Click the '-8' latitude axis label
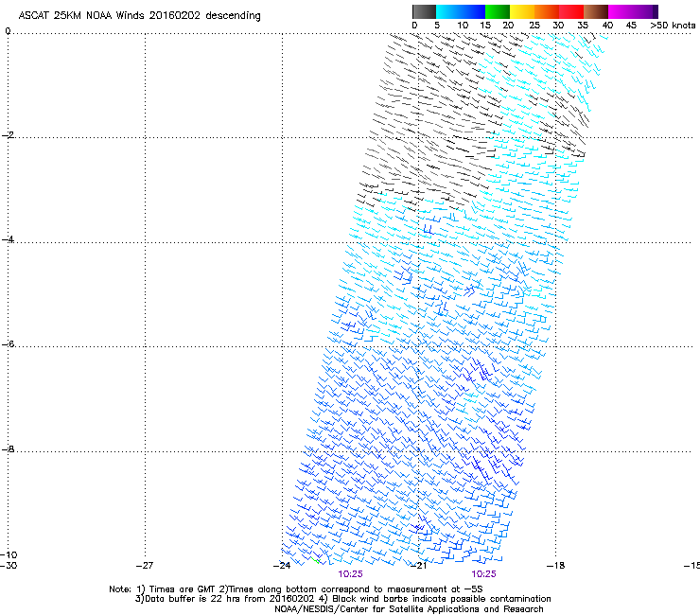This screenshot has height=615, width=700. point(8,448)
